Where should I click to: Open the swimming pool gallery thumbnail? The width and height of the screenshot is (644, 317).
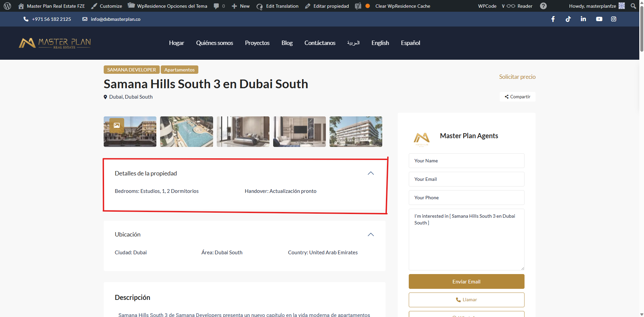186,131
